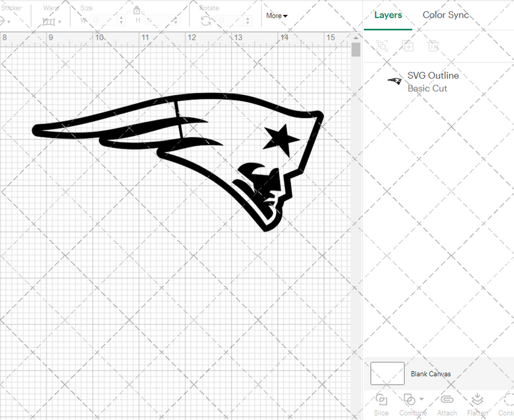Viewport: 514px width, 420px height.
Task: Select the Layers tab
Action: click(x=388, y=14)
